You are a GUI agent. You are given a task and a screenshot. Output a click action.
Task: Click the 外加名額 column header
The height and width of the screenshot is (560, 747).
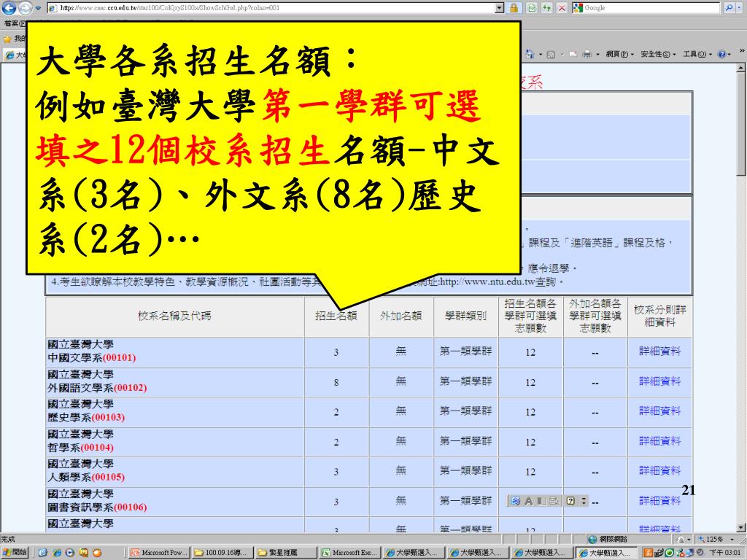point(401,316)
